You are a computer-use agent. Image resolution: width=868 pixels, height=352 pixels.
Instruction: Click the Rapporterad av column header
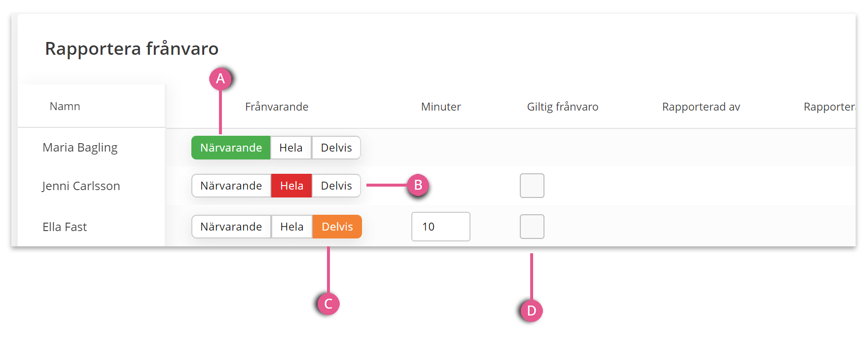701,107
